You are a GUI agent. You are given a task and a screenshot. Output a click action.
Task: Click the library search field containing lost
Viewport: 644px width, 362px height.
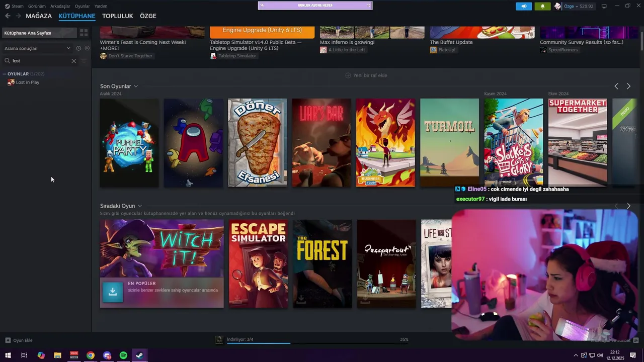pos(40,61)
